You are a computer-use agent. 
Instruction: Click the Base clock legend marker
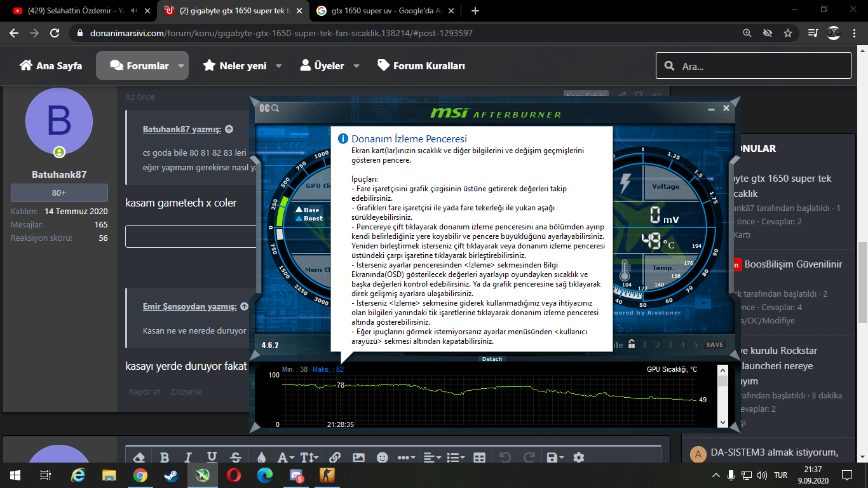coord(299,210)
